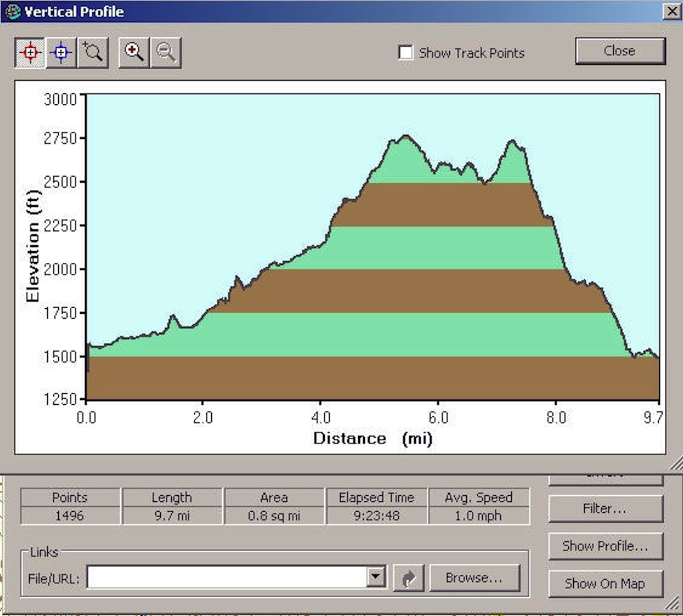Viewport: 683px width, 616px height.
Task: Click Show On Map button
Action: (606, 584)
